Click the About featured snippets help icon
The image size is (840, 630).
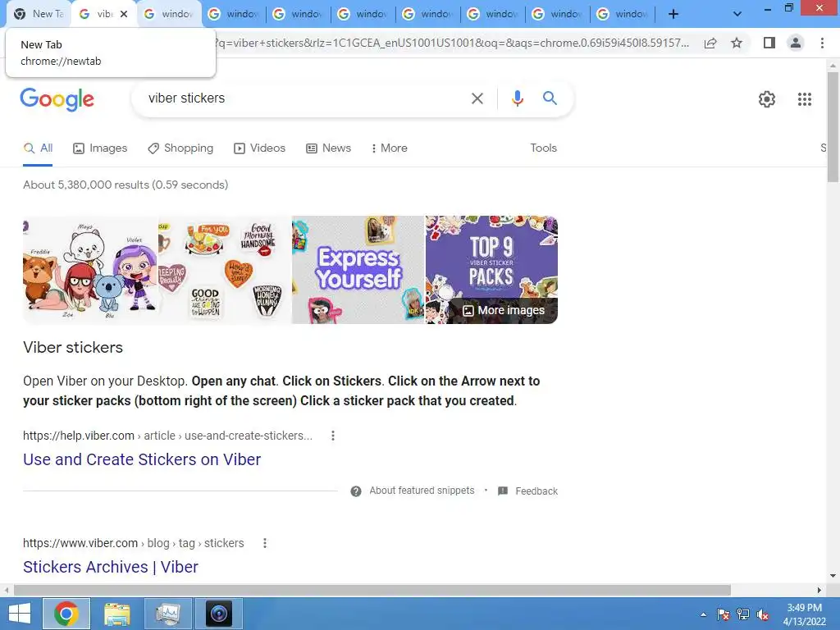click(356, 491)
